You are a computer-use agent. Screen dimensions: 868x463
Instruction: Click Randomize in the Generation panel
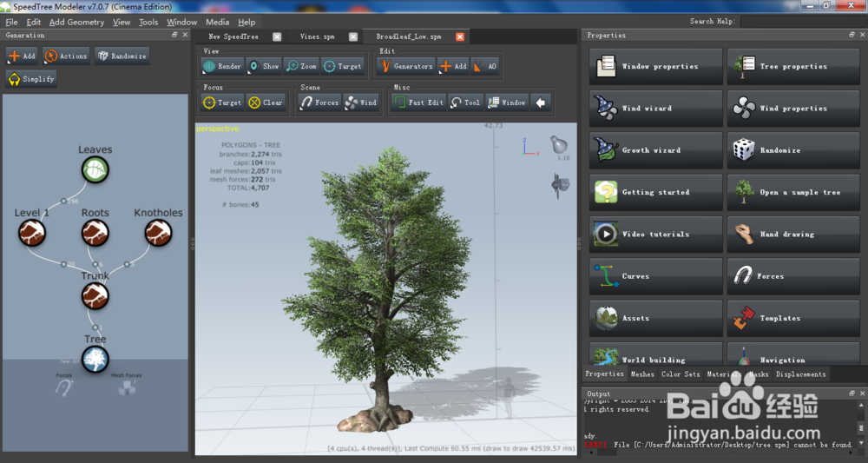[122, 56]
